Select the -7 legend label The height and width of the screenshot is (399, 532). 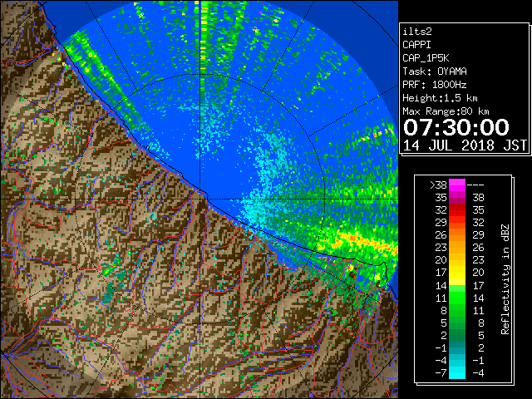[441, 372]
